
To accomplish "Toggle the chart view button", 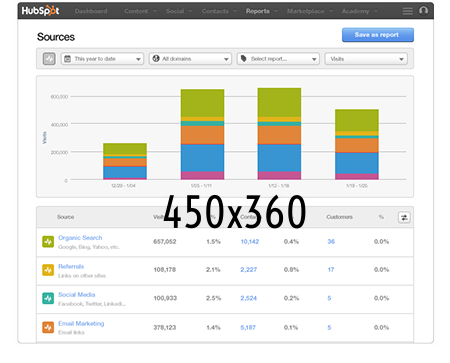I will pyautogui.click(x=49, y=59).
